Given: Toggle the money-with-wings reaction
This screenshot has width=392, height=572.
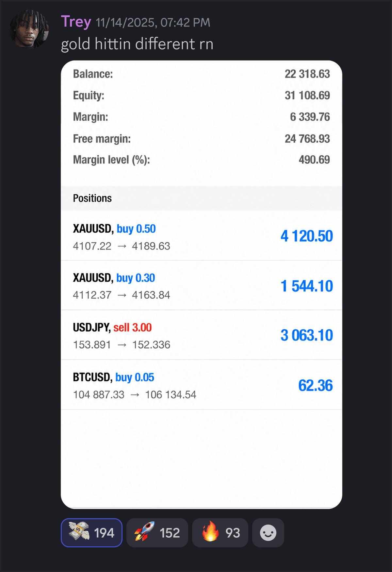Looking at the screenshot, I should (91, 532).
